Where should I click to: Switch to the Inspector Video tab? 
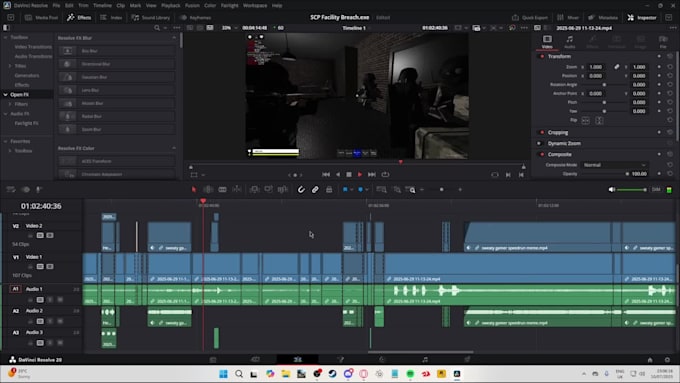(547, 42)
